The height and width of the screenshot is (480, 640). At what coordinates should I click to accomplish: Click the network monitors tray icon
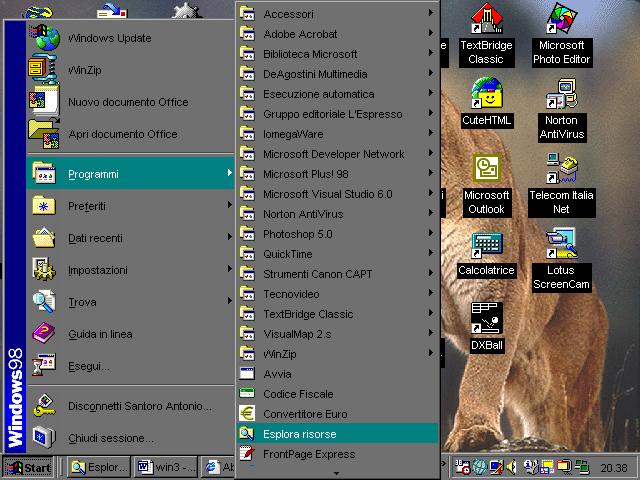coord(582,467)
